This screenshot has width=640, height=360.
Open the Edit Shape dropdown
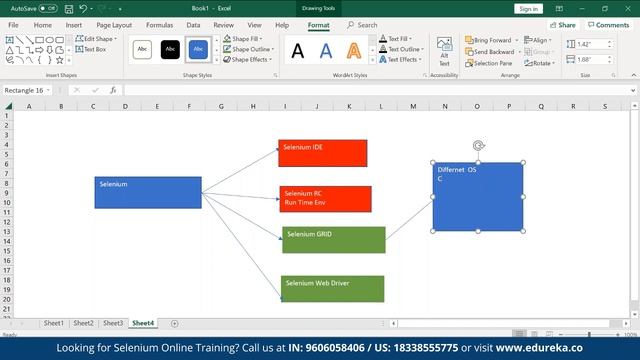96,39
